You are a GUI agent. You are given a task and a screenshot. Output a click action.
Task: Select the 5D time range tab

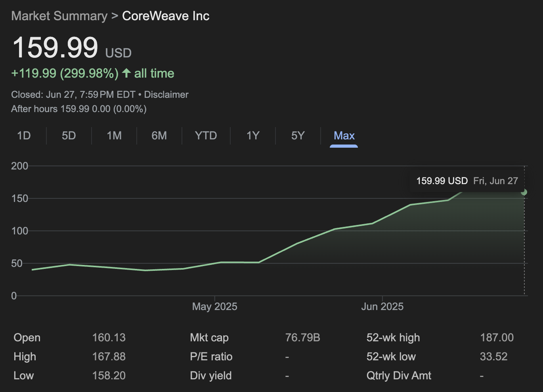pyautogui.click(x=69, y=136)
